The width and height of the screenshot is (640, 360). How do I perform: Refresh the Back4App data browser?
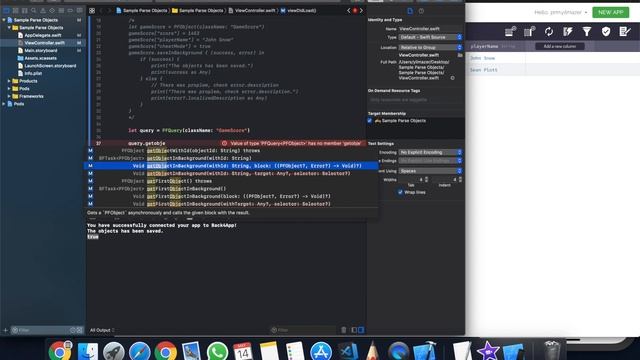point(549,31)
